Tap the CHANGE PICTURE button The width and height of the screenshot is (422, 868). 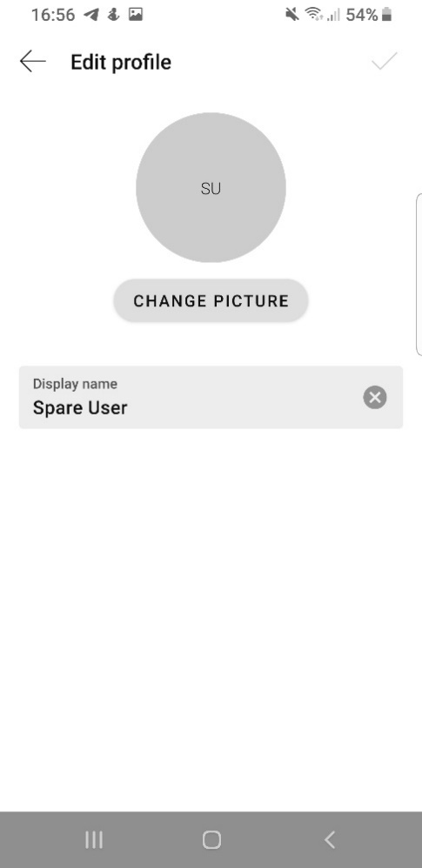click(211, 301)
